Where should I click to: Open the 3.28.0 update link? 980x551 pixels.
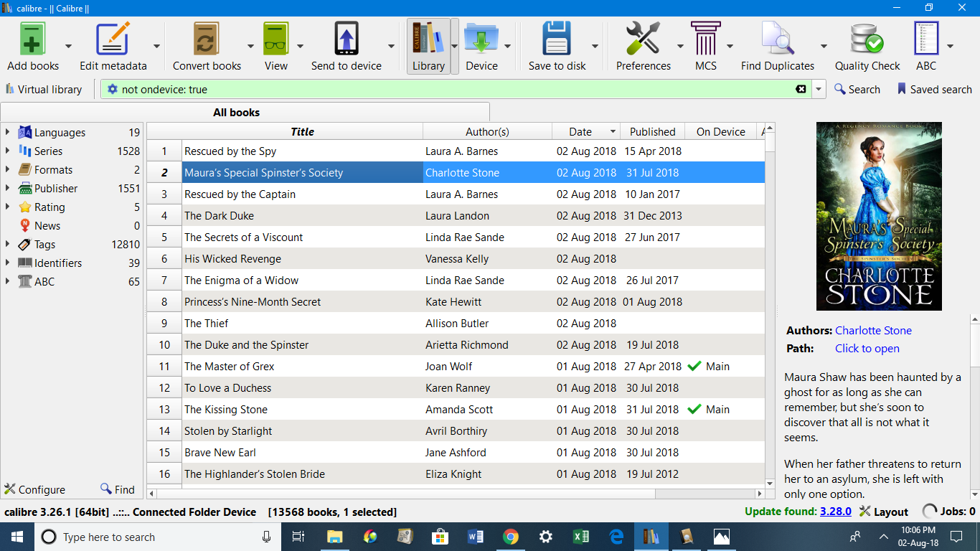[x=836, y=512]
